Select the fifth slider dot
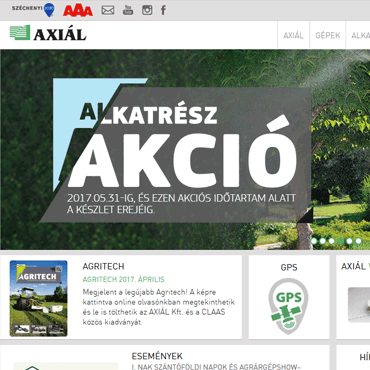Viewport: 370px width, 370px height. click(349, 241)
